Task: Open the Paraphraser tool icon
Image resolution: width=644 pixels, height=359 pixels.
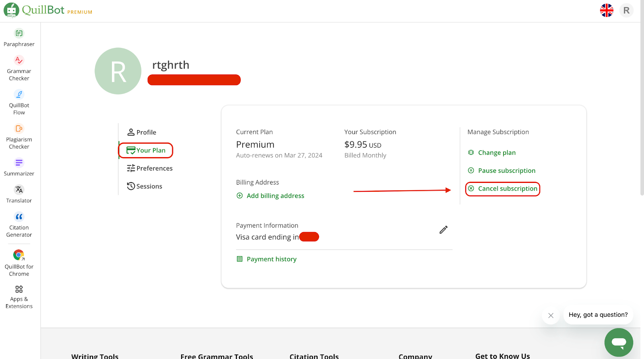Action: coord(19,33)
